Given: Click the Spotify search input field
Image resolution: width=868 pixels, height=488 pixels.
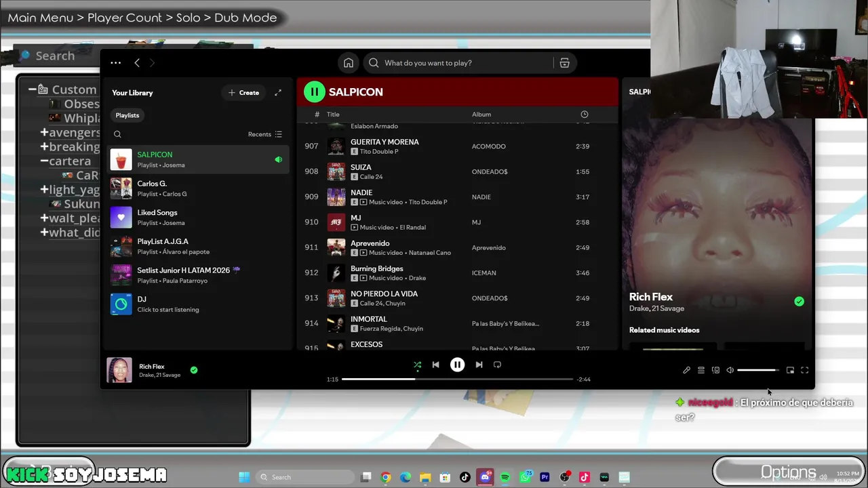Looking at the screenshot, I should (x=458, y=63).
